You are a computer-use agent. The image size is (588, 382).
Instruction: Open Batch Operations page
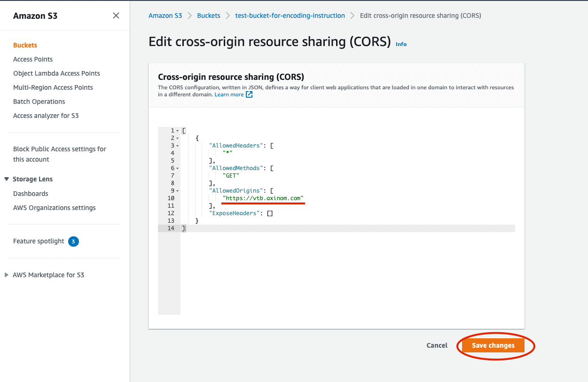[39, 101]
